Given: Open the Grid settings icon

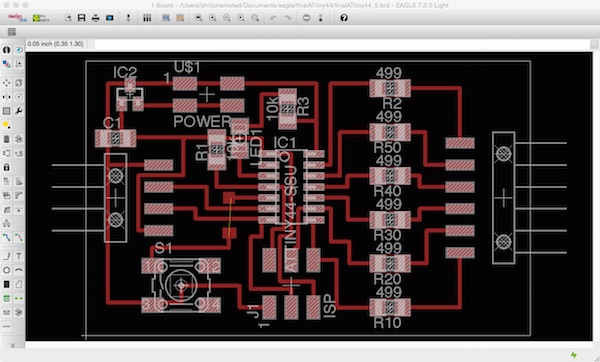Looking at the screenshot, I should 12,32.
